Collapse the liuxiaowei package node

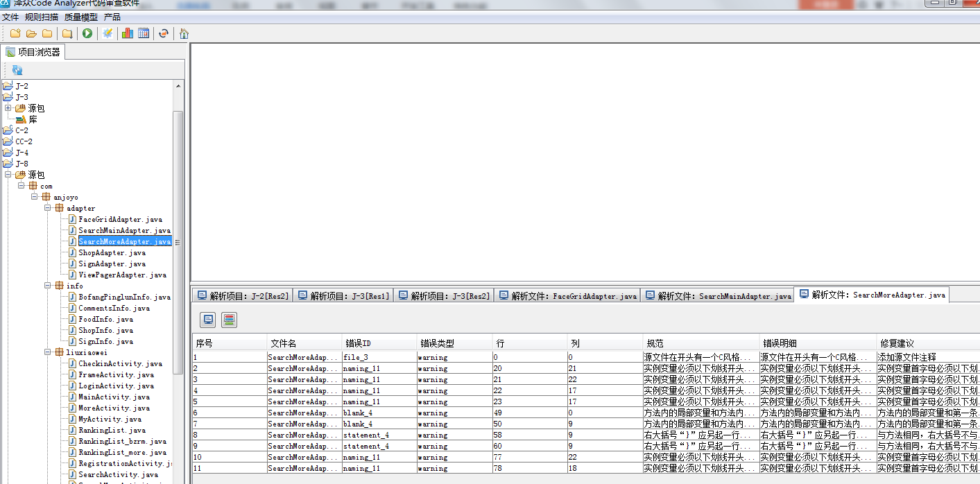[x=47, y=352]
